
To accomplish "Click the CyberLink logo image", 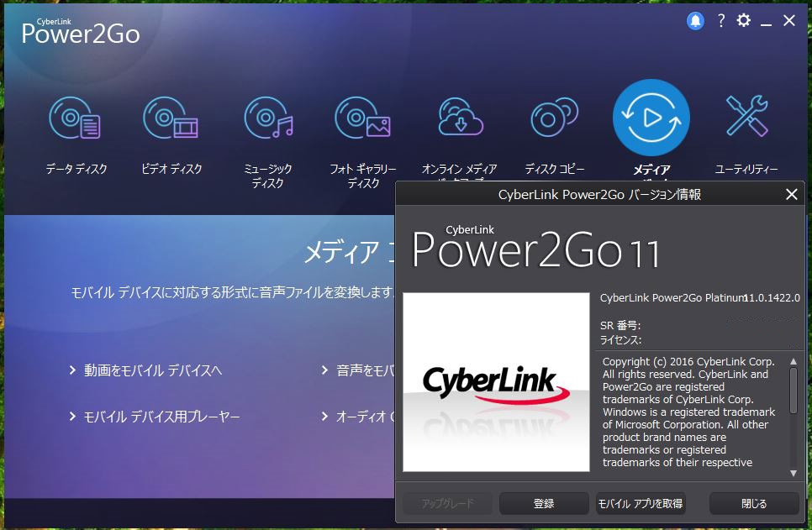I will (x=496, y=380).
